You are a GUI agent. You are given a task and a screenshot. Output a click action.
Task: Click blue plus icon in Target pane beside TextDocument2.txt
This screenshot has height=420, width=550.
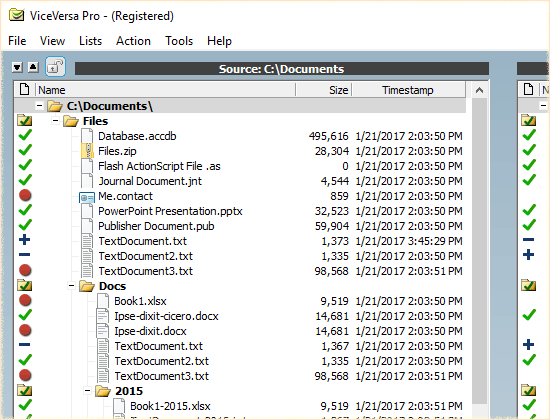coord(529,255)
